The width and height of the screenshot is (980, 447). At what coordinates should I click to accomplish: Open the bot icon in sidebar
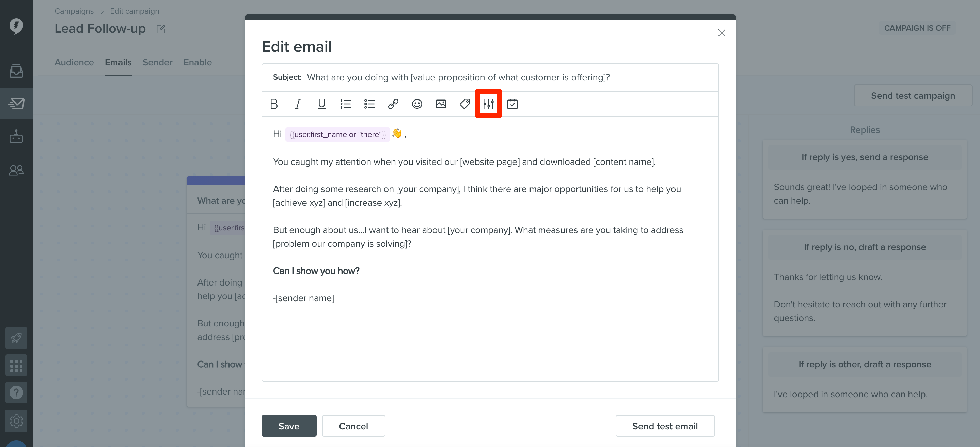16,136
